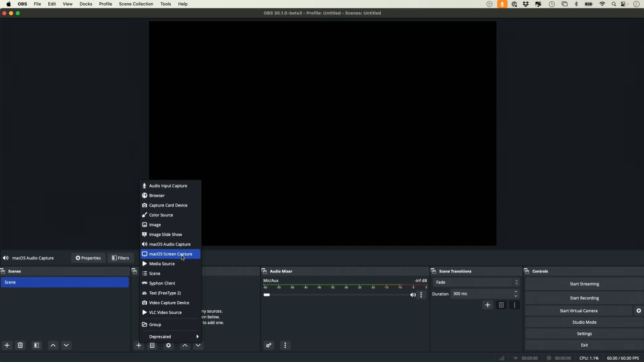Select Media Source entry
The height and width of the screenshot is (362, 644).
point(170,264)
